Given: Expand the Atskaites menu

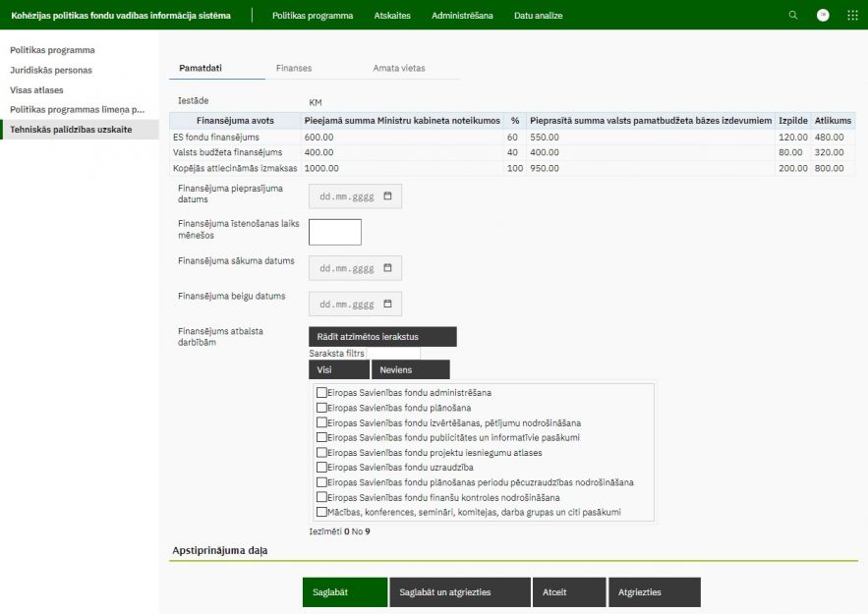Looking at the screenshot, I should tap(392, 16).
